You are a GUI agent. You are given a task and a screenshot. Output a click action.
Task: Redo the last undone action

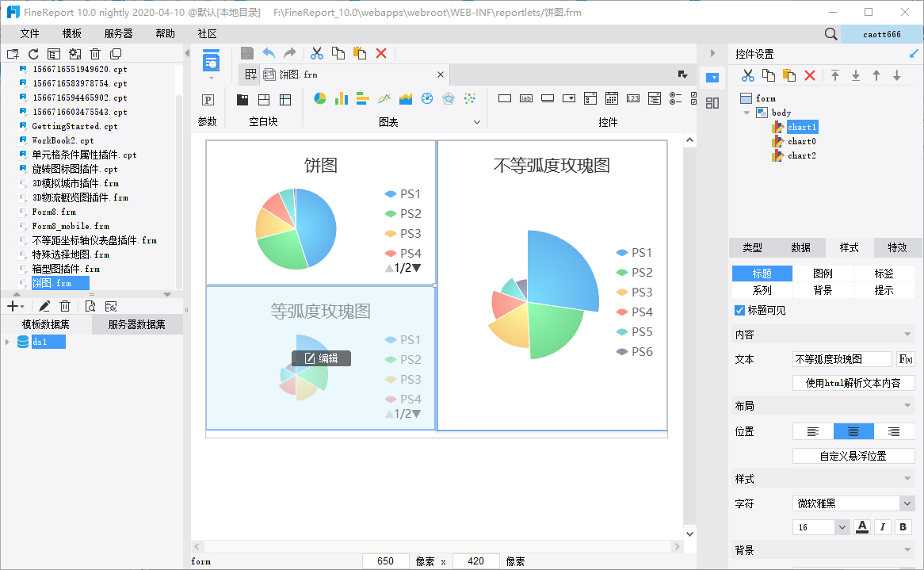[x=289, y=53]
